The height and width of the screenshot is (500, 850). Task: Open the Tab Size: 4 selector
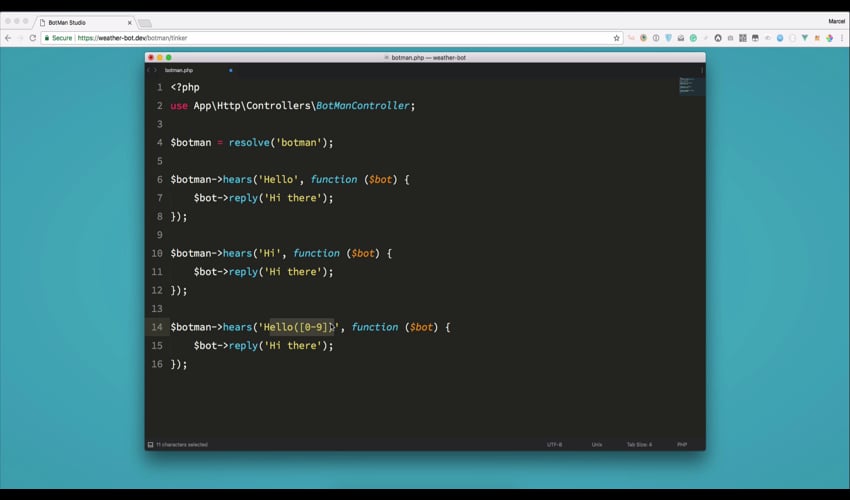tap(640, 445)
